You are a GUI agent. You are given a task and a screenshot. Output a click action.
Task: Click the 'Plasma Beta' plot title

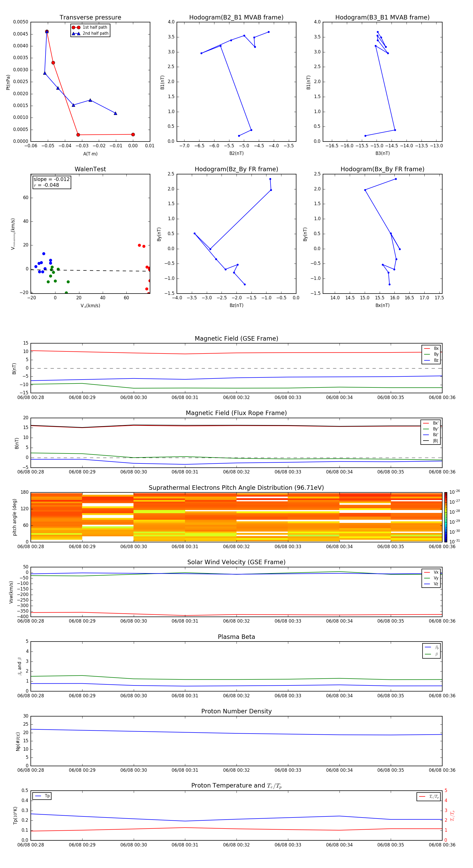(236, 637)
